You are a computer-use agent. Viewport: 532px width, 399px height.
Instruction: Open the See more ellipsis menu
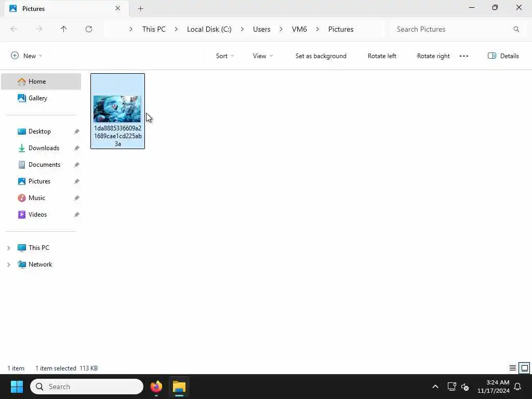coord(464,56)
